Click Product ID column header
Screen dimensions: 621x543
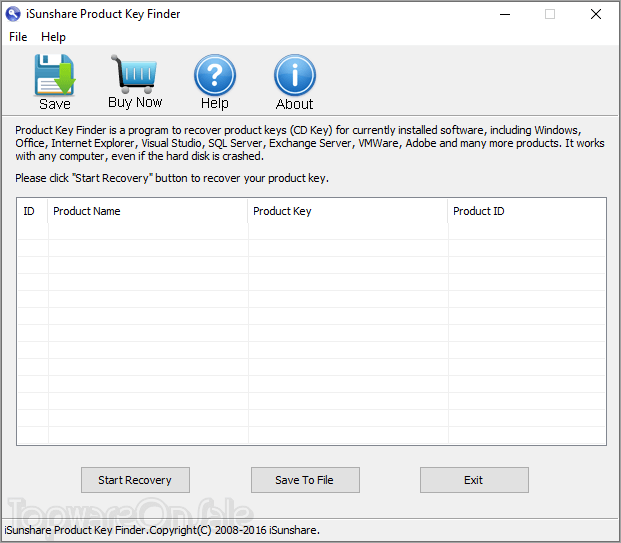pyautogui.click(x=527, y=211)
